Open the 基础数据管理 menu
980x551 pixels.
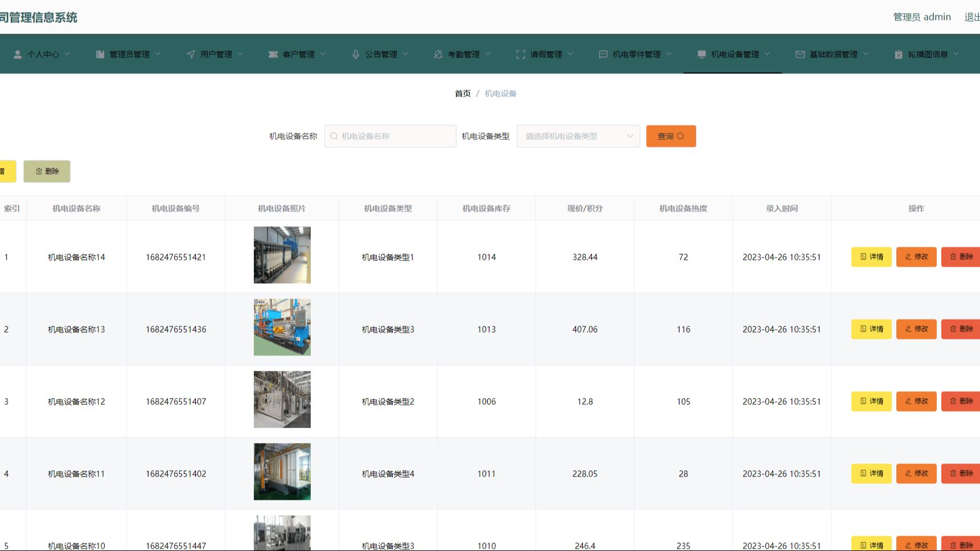831,54
